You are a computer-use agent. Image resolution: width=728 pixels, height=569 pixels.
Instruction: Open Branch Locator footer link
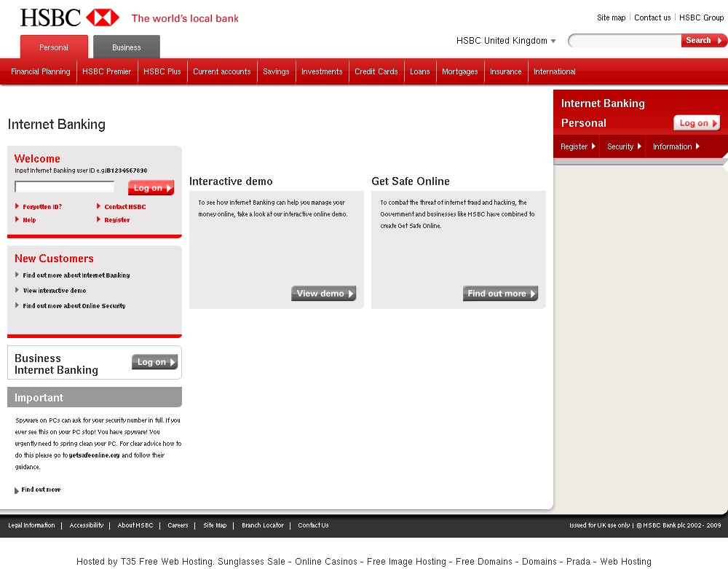pos(263,525)
